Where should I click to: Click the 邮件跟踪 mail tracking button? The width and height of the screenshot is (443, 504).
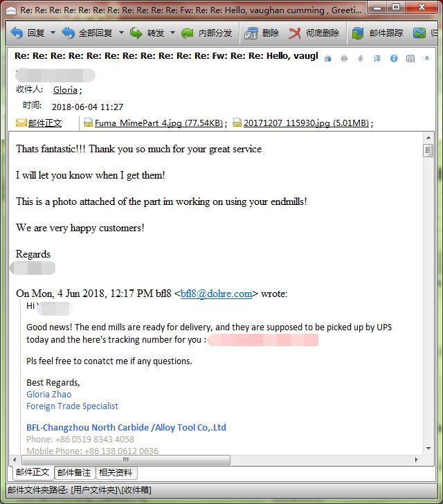coord(377,33)
